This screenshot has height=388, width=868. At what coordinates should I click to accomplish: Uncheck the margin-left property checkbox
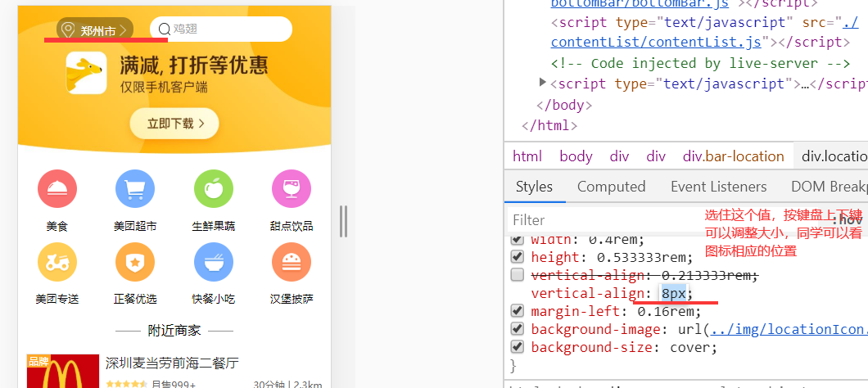[517, 311]
